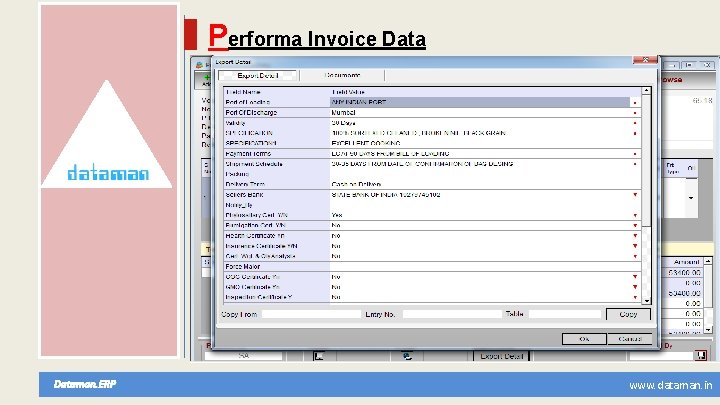Click the Amount column header in background
This screenshot has height=405, width=720.
pos(683,262)
